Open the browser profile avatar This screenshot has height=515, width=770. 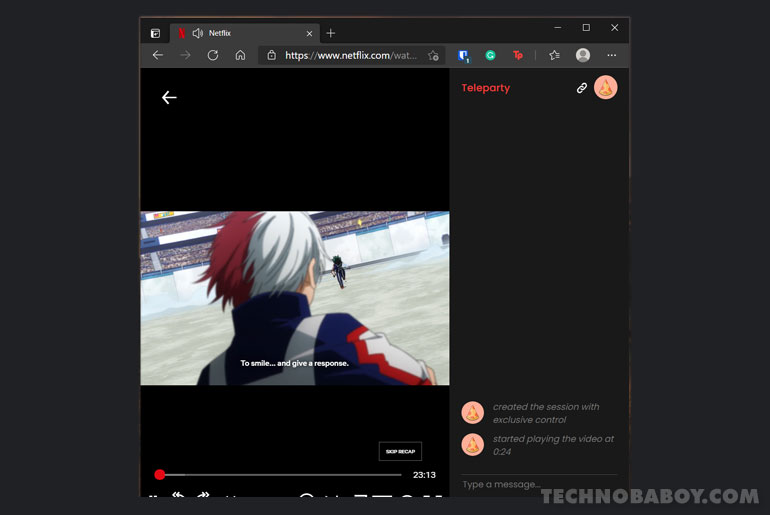583,55
